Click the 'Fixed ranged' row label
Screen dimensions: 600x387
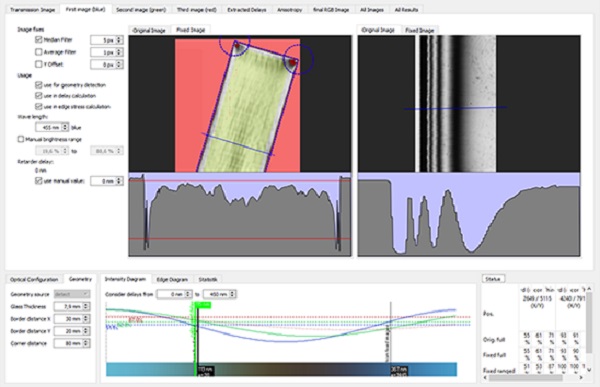499,371
